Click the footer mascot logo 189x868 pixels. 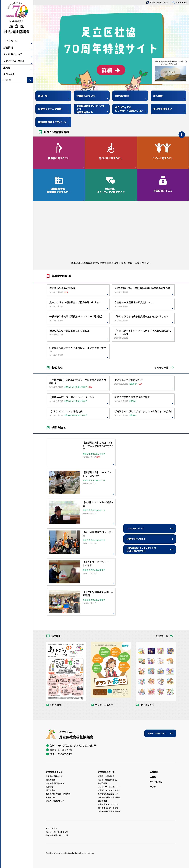click(51, 734)
